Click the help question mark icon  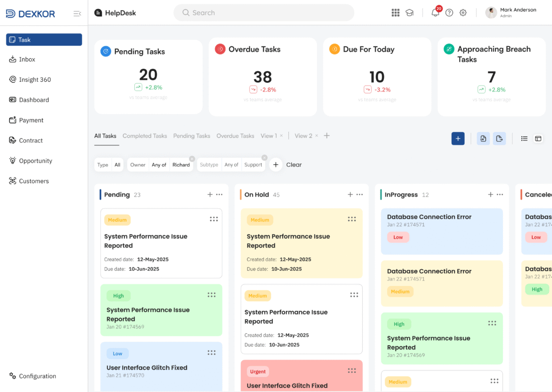pyautogui.click(x=449, y=13)
